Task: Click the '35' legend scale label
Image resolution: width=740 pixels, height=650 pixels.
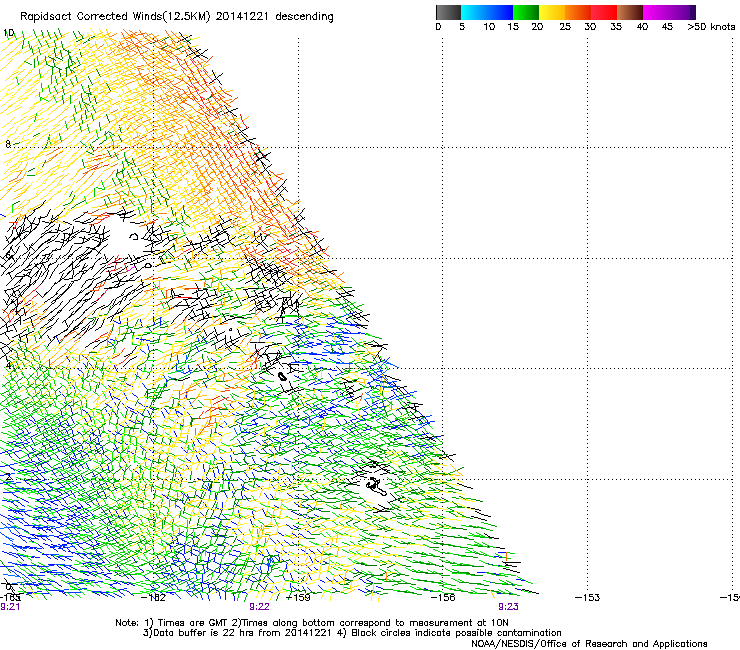Action: pyautogui.click(x=616, y=27)
